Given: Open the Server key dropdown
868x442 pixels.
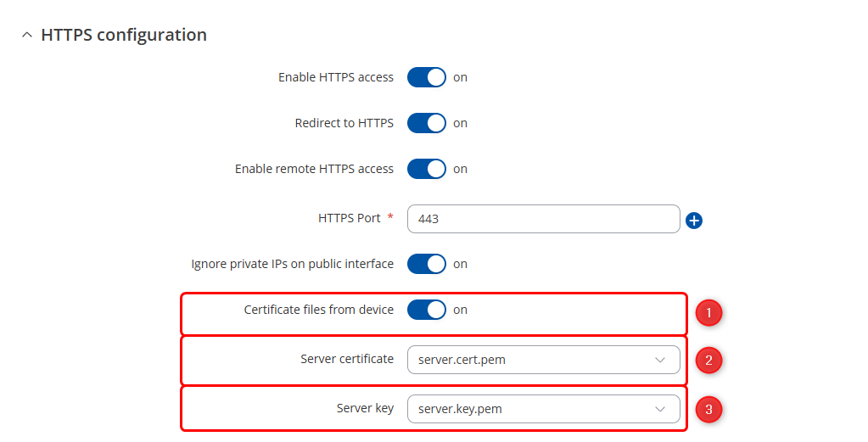Looking at the screenshot, I should coord(543,409).
